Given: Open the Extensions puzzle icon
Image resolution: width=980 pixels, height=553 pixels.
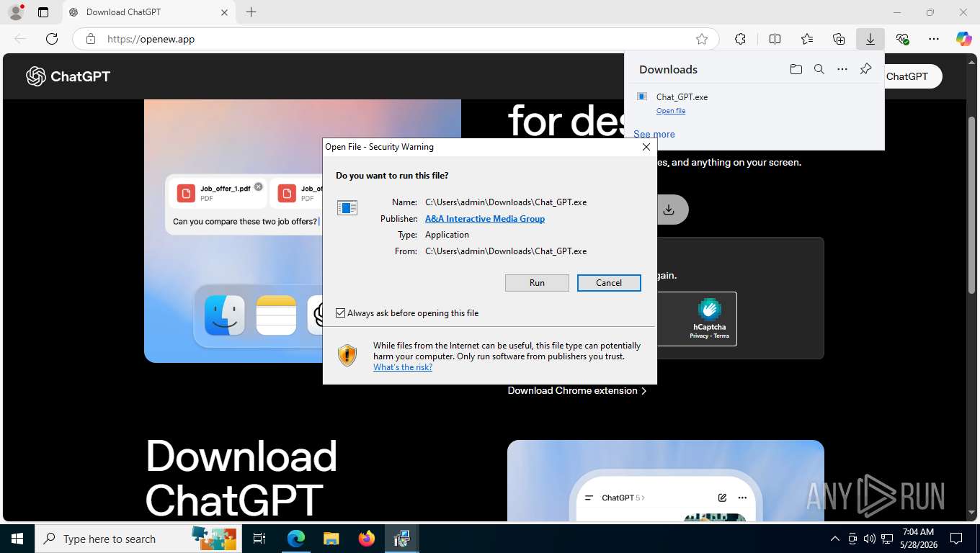Looking at the screenshot, I should pyautogui.click(x=740, y=39).
